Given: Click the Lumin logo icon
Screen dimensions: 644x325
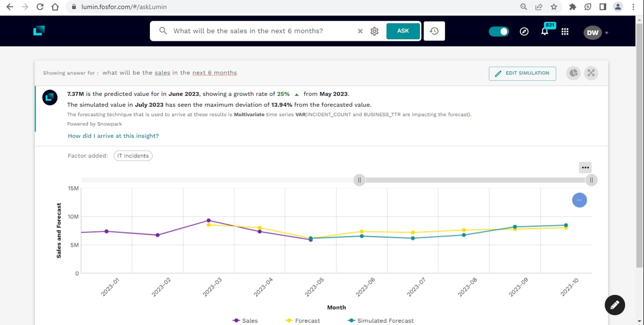Looking at the screenshot, I should (39, 31).
